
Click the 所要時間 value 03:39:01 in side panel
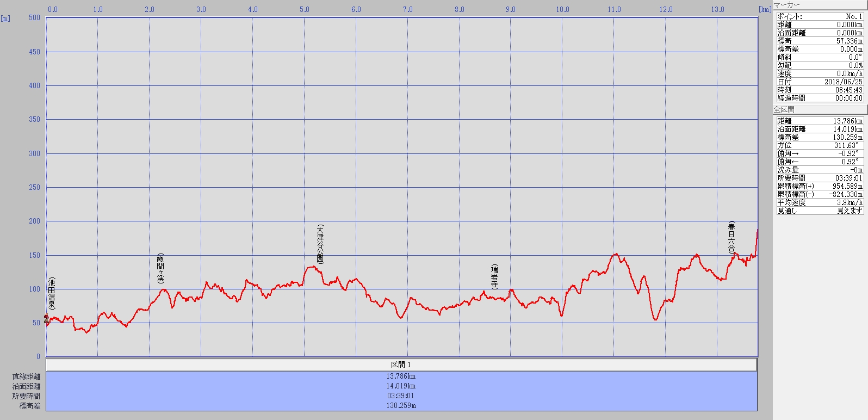click(x=849, y=178)
